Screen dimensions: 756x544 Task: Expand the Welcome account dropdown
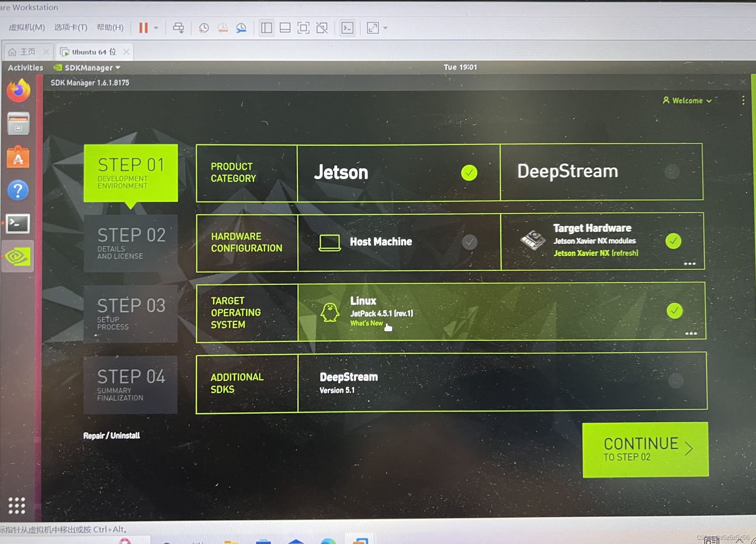pos(687,100)
